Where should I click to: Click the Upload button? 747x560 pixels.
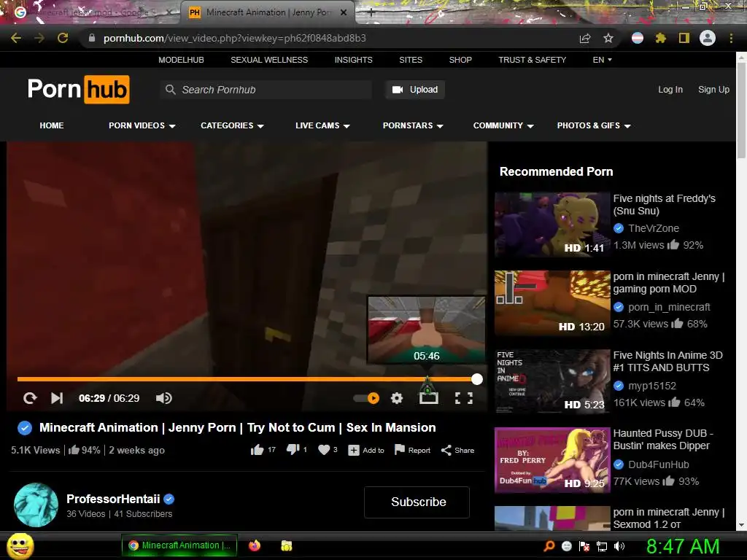415,90
